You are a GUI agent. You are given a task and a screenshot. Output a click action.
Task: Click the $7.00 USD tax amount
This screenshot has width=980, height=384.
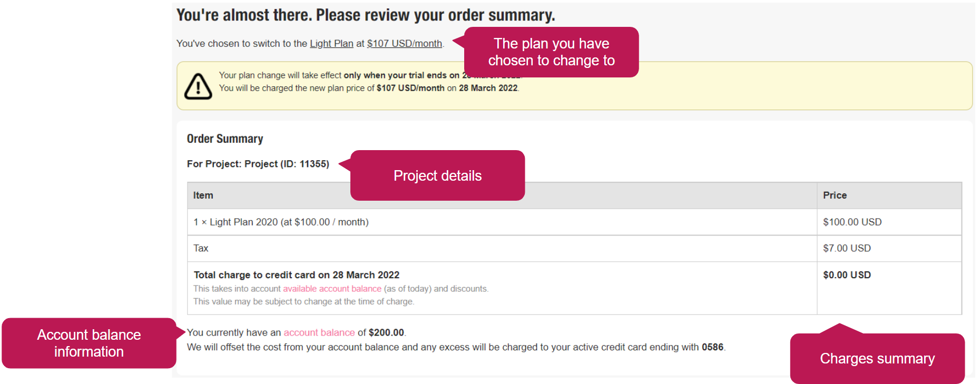(847, 248)
